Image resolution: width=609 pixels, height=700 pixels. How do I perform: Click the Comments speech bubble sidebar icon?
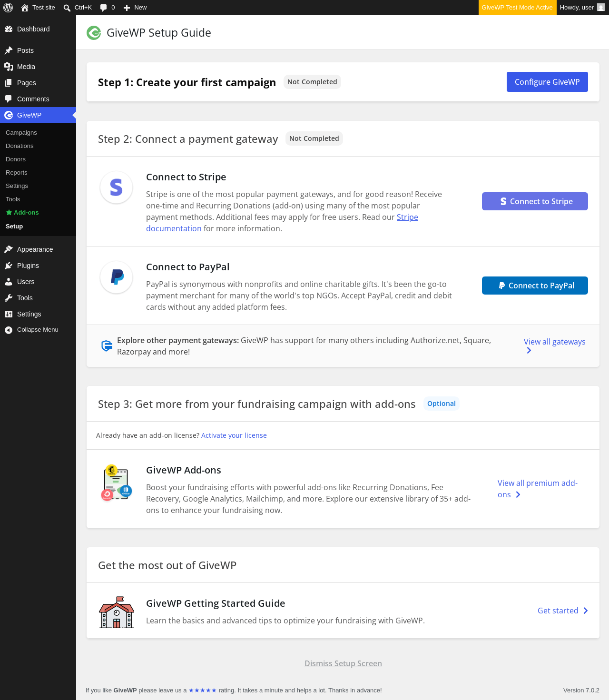tap(9, 99)
